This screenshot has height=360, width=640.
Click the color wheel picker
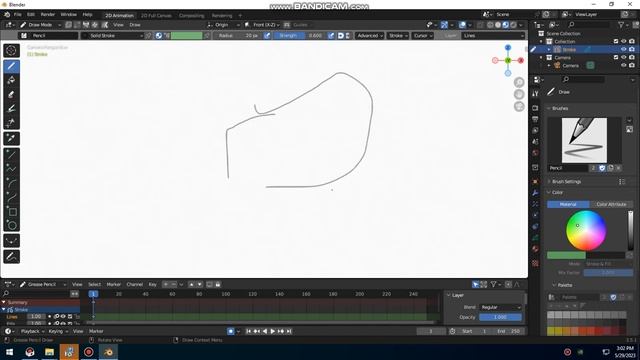586,231
